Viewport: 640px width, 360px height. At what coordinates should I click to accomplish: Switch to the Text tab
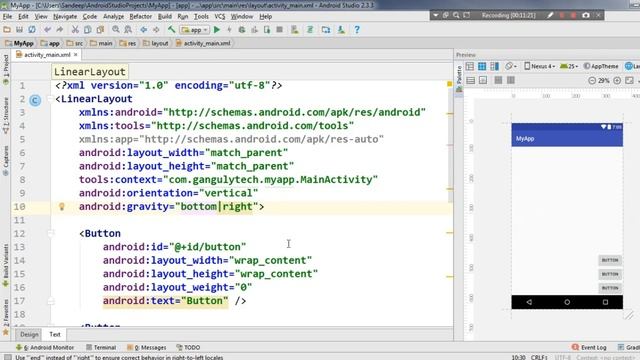point(55,334)
